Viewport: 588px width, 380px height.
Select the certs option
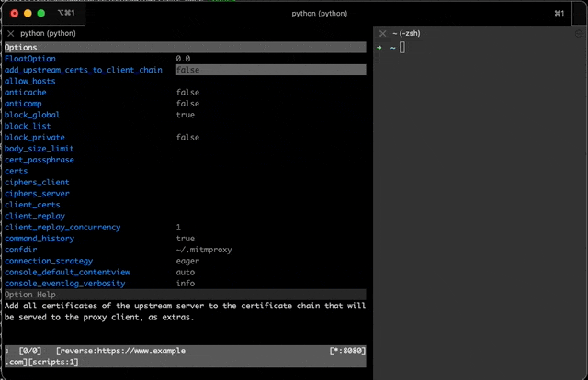coord(17,172)
